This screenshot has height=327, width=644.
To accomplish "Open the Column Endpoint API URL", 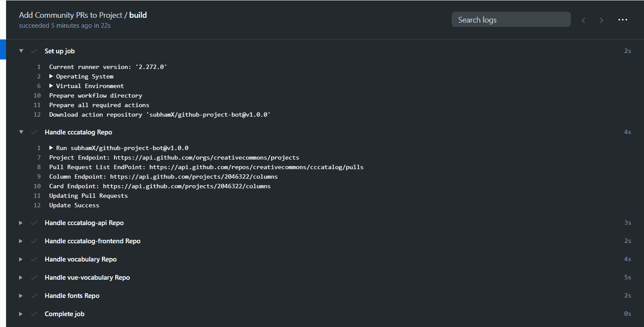I will point(194,177).
